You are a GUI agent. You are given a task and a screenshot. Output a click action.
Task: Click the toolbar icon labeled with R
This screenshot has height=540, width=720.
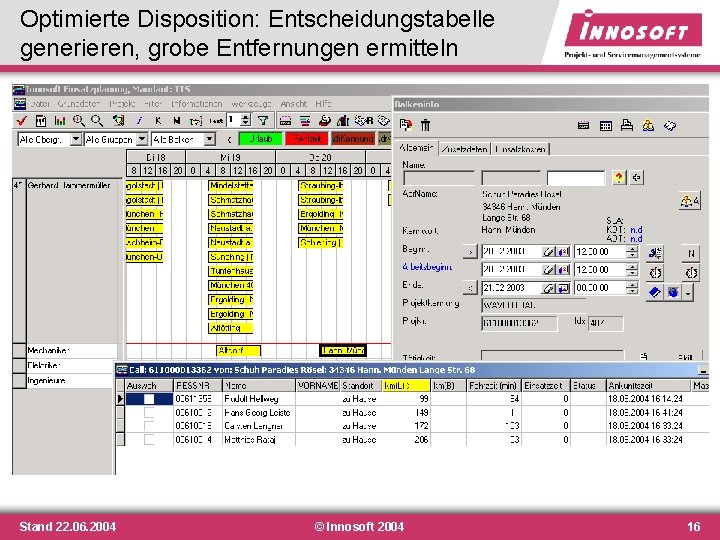(364, 121)
